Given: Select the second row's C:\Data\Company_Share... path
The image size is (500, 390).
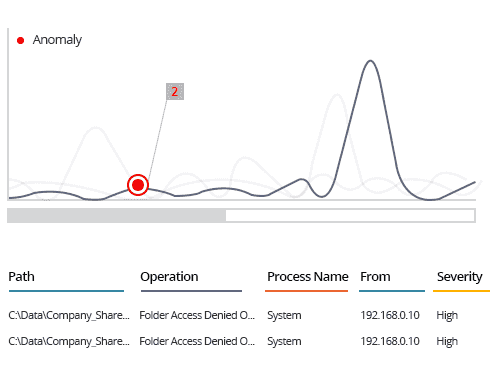Looking at the screenshot, I should 69,341.
